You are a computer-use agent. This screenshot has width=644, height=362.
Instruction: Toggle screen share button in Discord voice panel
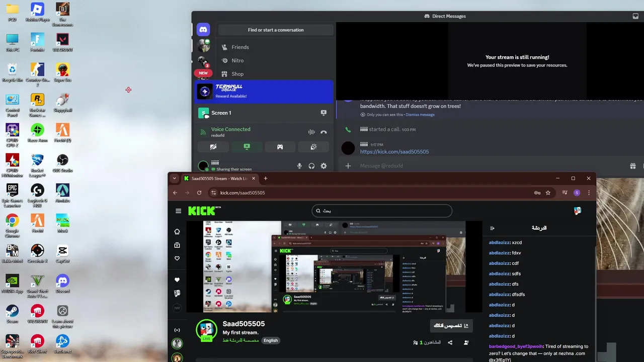247,147
